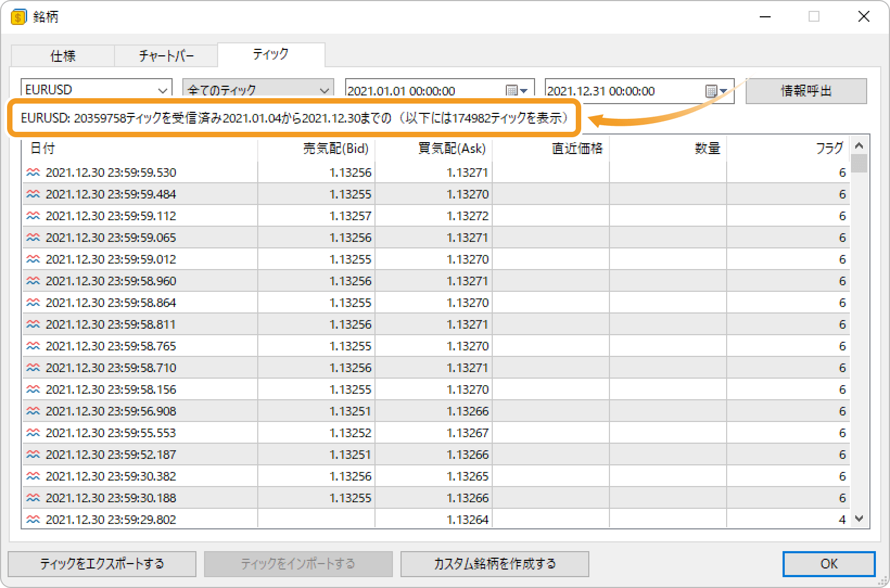Click Ask value 1.13265 in row 23:59:30.382
Image resolution: width=890 pixels, height=588 pixels.
(x=468, y=476)
